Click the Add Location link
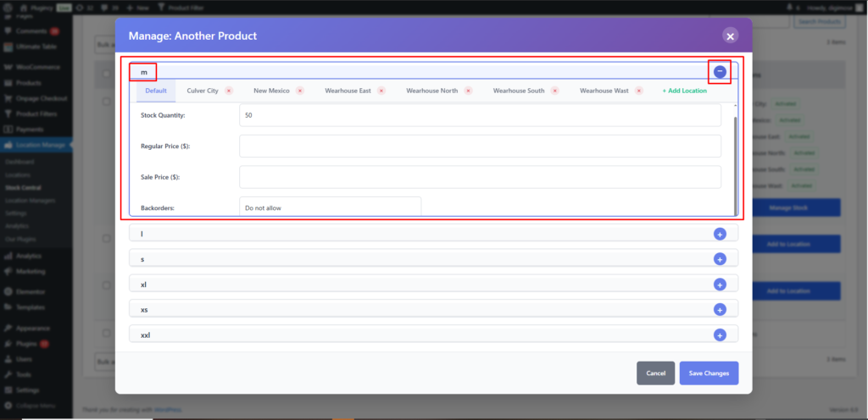The height and width of the screenshot is (420, 868). coord(684,91)
